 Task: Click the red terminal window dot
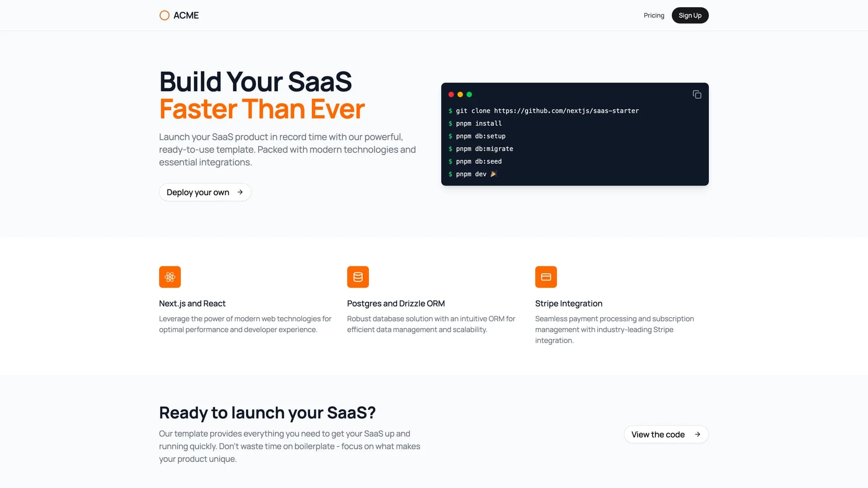pyautogui.click(x=451, y=94)
